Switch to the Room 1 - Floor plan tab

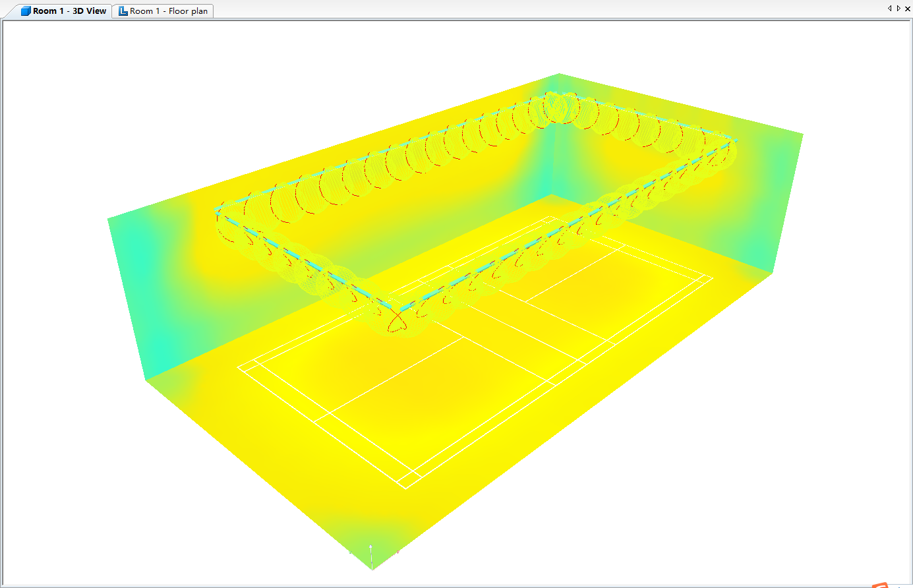169,11
